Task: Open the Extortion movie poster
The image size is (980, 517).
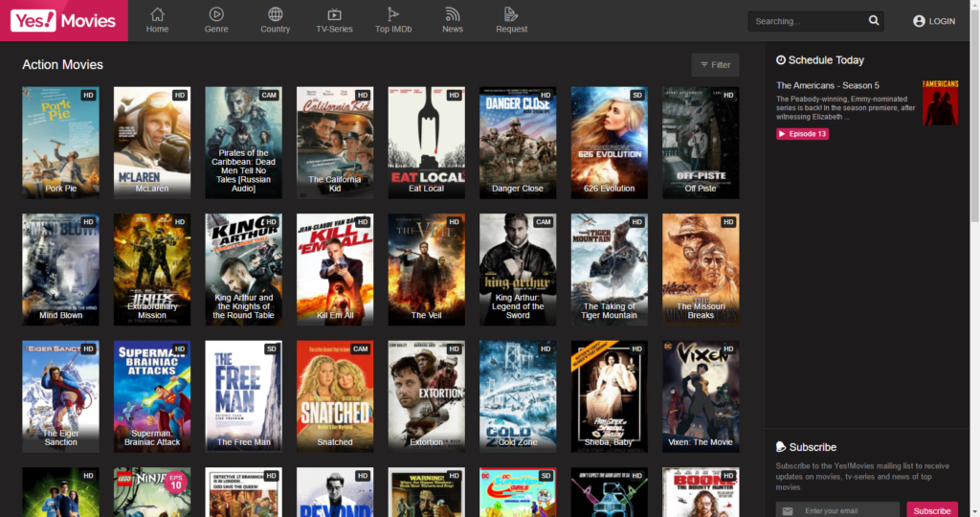Action: pyautogui.click(x=426, y=396)
